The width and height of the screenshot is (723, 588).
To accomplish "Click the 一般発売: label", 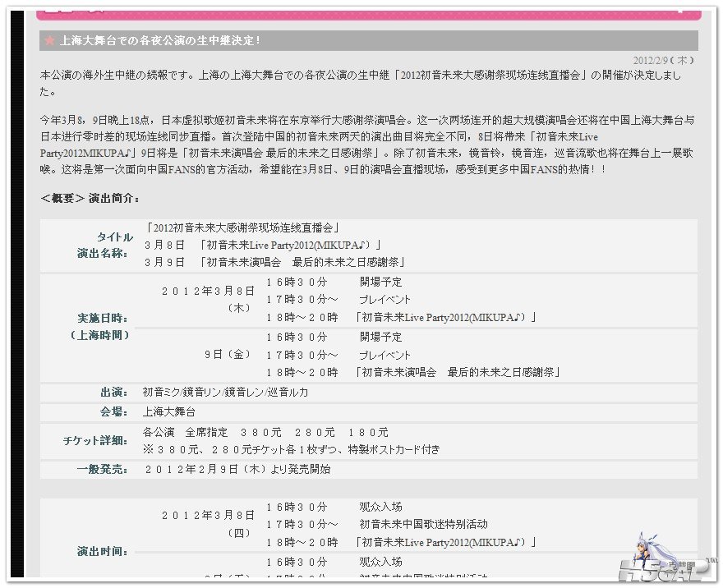I will click(x=103, y=470).
